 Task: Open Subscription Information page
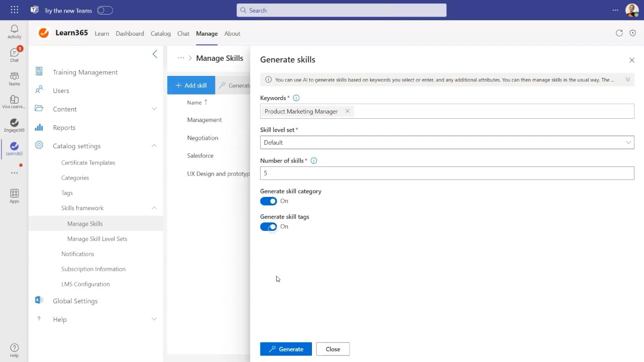click(94, 269)
